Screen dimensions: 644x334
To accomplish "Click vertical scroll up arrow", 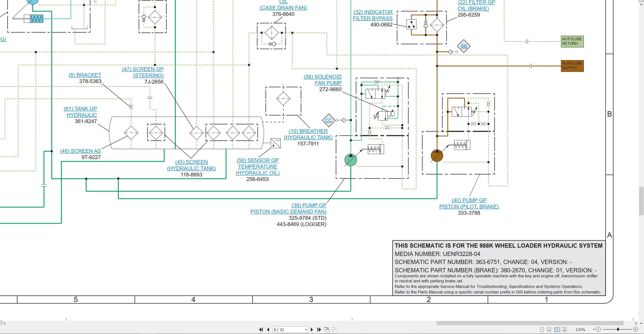I will click(641, 5).
